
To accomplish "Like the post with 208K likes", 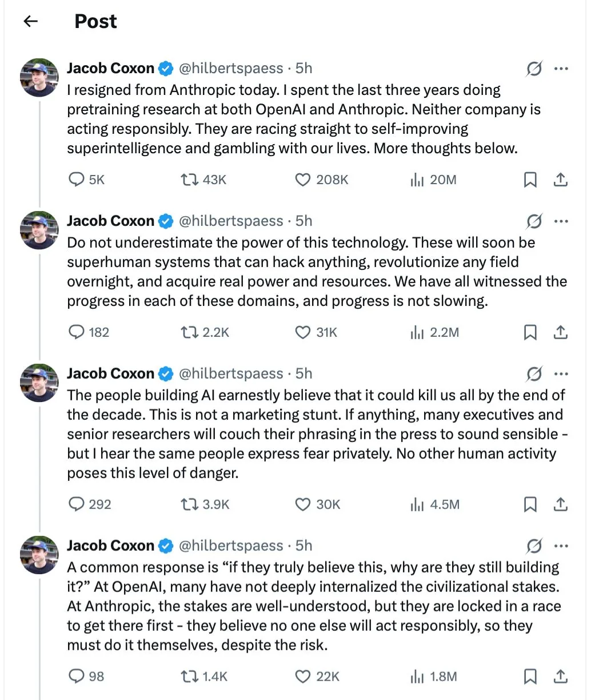I will click(x=321, y=180).
